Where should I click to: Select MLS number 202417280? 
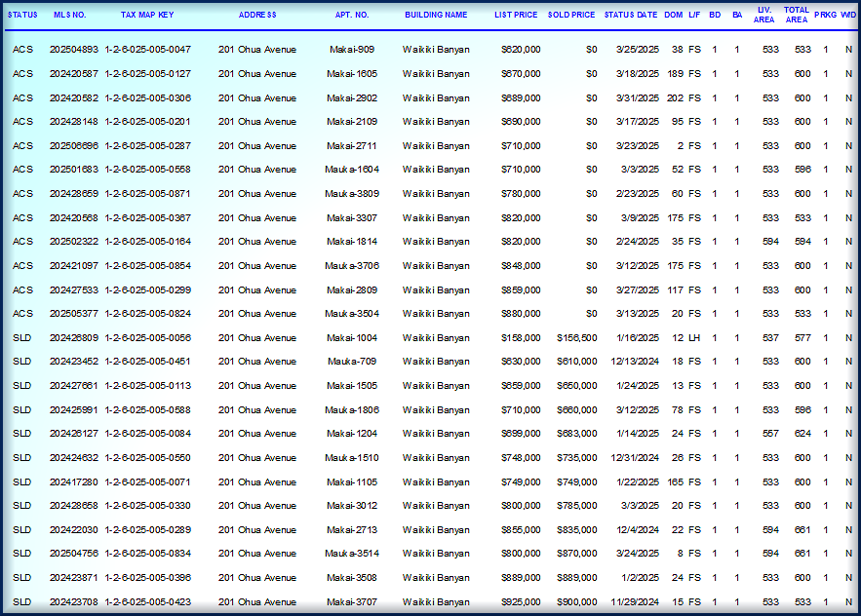[73, 481]
